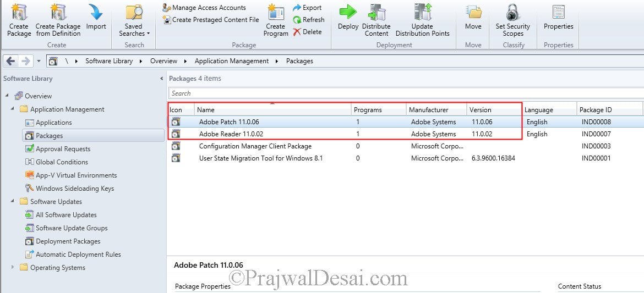Collapse the Software Library navigation pane

(161, 79)
